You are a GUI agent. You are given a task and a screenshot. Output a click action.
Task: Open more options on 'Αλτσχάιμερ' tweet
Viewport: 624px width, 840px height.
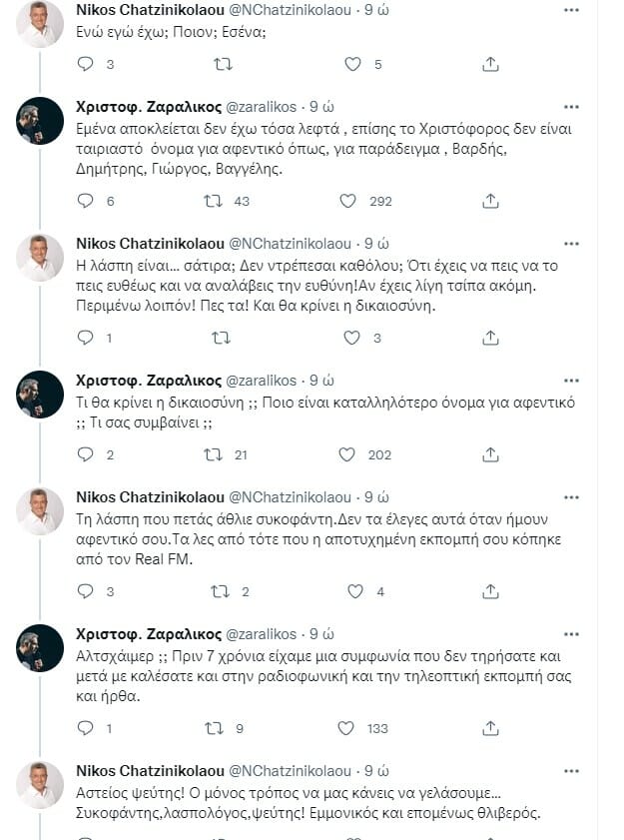570,634
